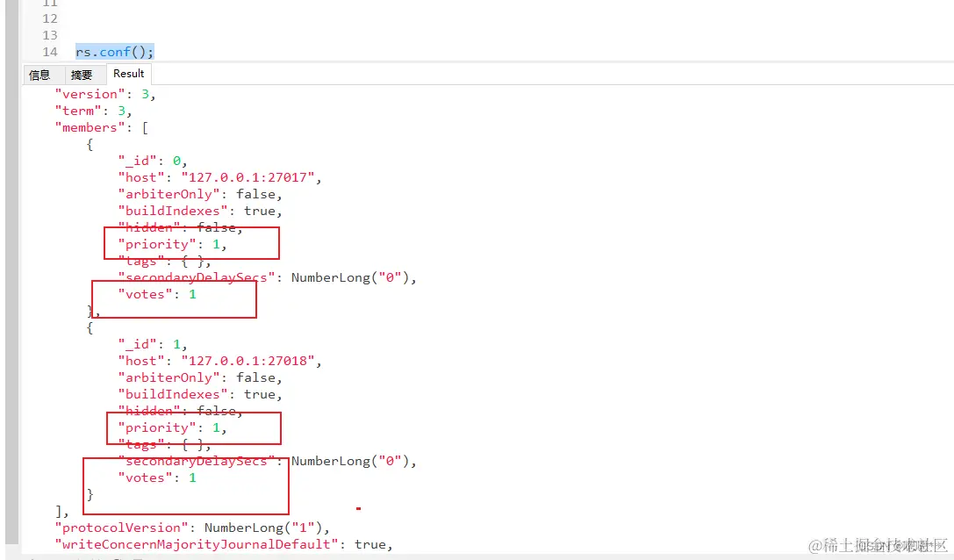This screenshot has width=954, height=560.
Task: Click the "protocolVersion" NumberLong("1") line
Action: coord(192,528)
